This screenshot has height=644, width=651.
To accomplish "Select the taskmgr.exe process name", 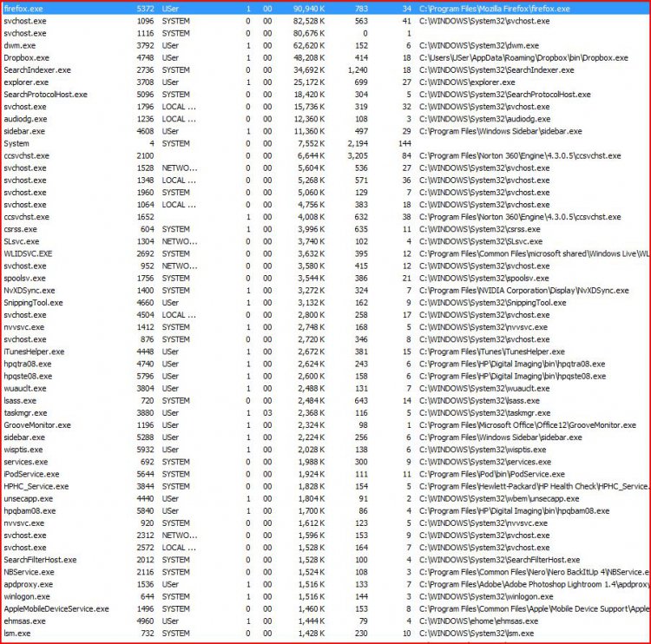I will 25,413.
